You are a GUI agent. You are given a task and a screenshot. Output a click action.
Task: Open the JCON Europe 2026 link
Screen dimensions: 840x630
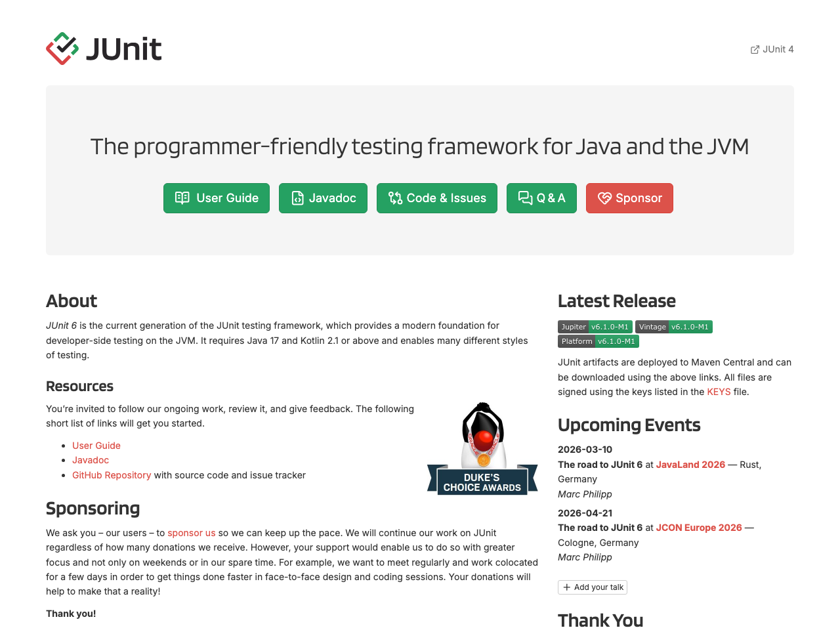tap(698, 527)
